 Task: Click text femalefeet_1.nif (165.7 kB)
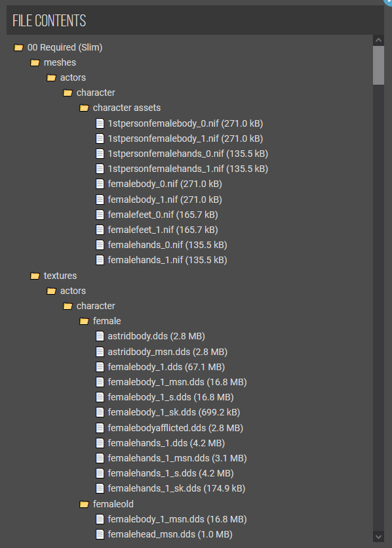click(163, 230)
